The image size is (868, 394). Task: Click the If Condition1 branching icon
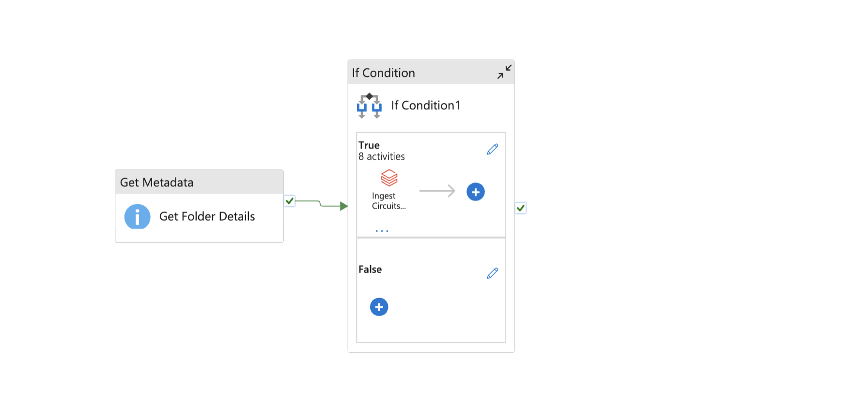pyautogui.click(x=369, y=106)
